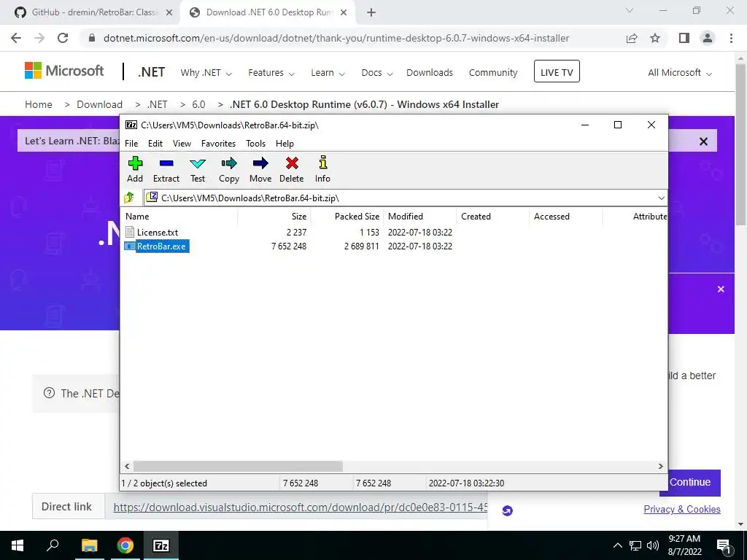Viewport: 747px width, 560px height.
Task: Expand the Why .NET dropdown
Action: point(206,73)
